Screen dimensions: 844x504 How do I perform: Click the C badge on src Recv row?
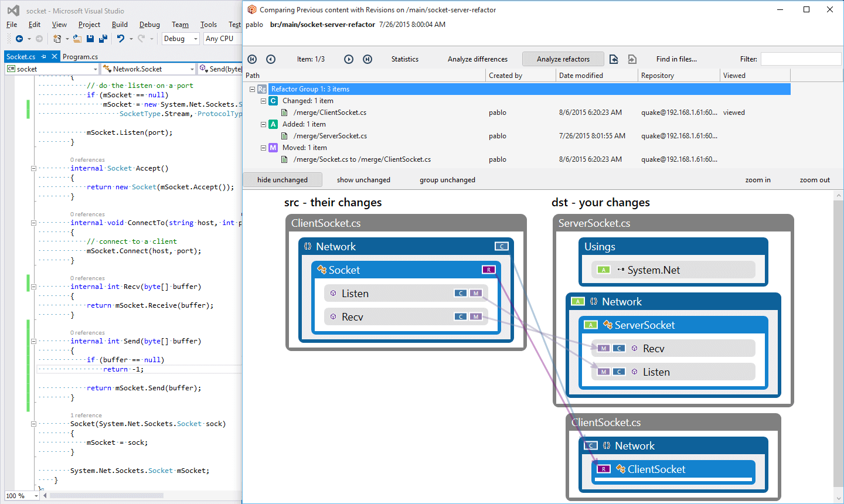click(x=461, y=316)
